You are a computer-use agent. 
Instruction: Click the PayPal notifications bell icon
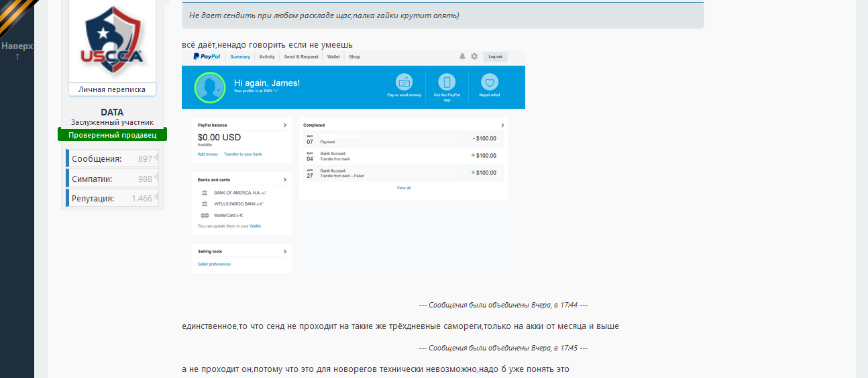(x=462, y=56)
